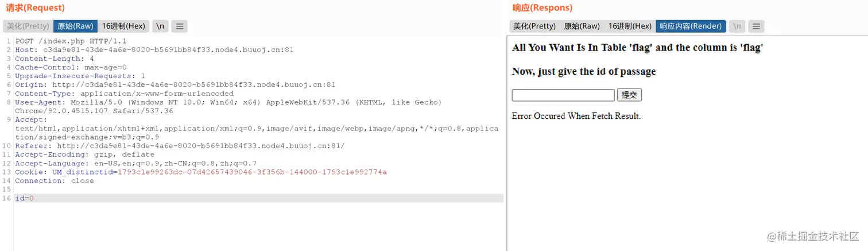
Task: Click the Accept-Encoding: gzip, deflate line
Action: click(85, 155)
